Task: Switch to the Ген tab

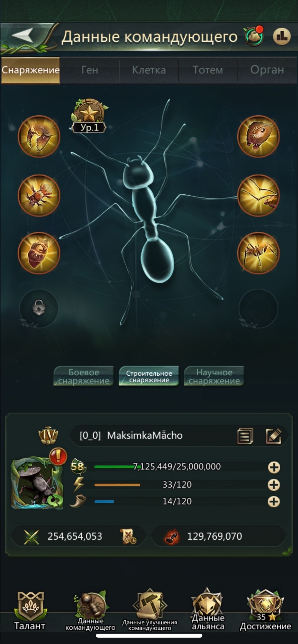Action: coord(90,70)
